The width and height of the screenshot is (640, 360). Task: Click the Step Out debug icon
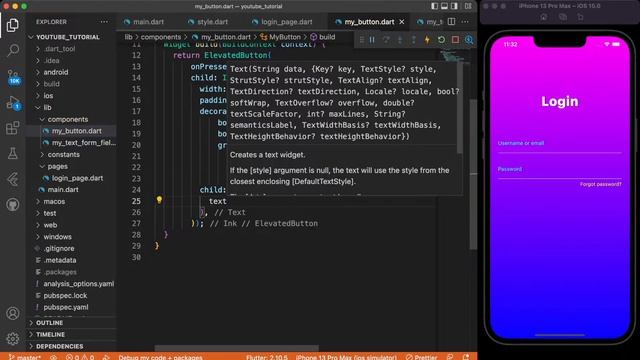pyautogui.click(x=413, y=40)
